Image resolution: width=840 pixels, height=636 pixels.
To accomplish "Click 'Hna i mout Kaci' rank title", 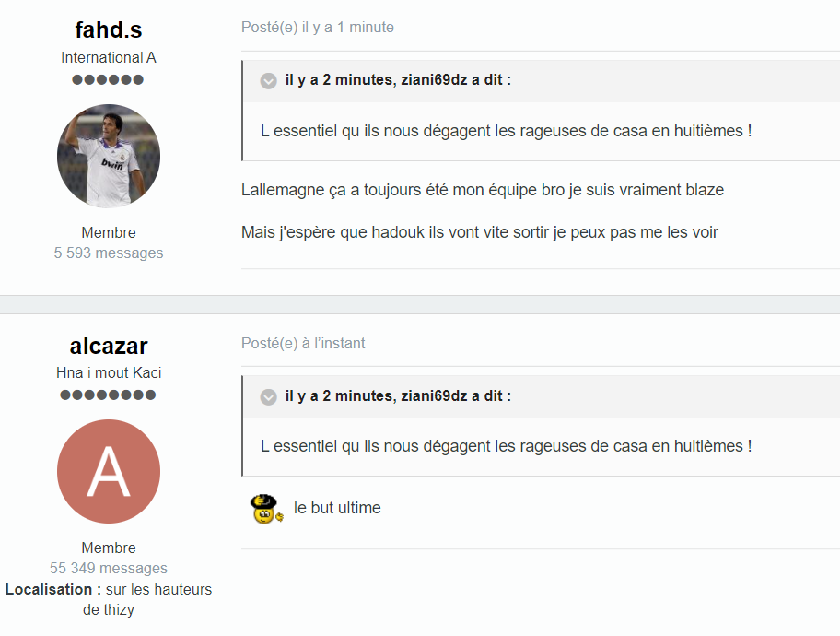I will [108, 372].
